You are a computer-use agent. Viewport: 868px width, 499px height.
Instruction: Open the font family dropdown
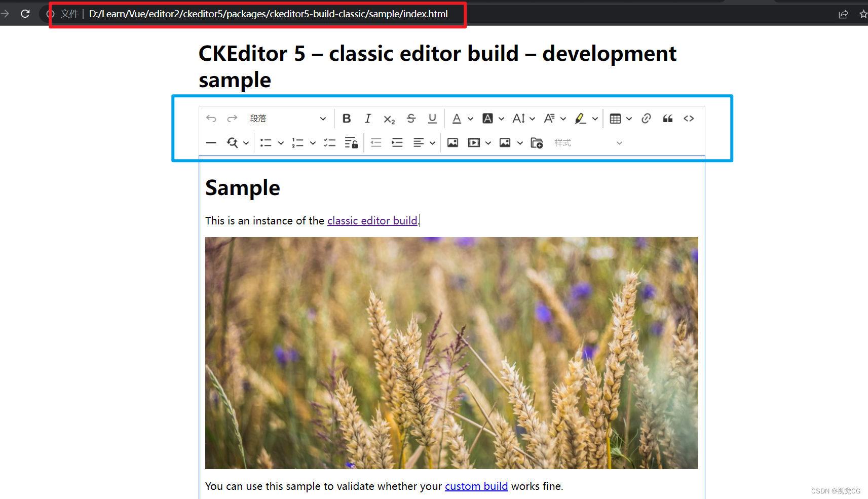[x=555, y=119]
